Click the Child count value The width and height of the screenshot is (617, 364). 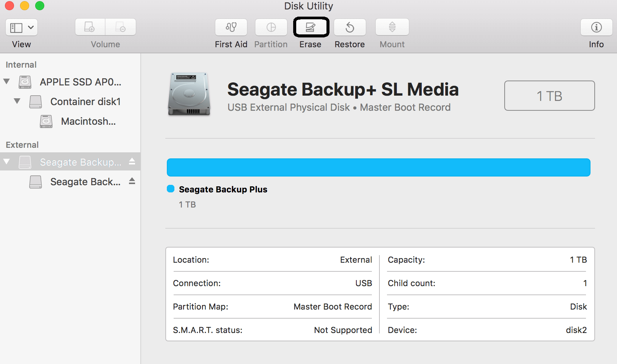pos(585,283)
